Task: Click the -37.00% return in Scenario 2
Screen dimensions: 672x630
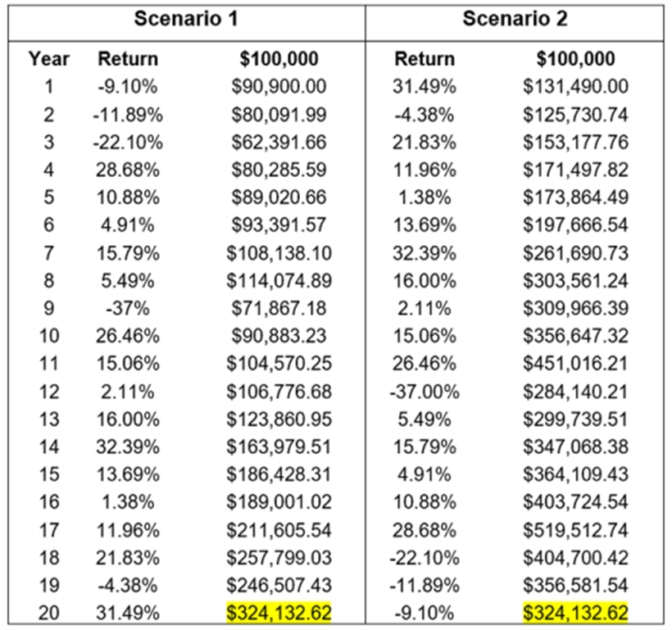Action: [425, 392]
